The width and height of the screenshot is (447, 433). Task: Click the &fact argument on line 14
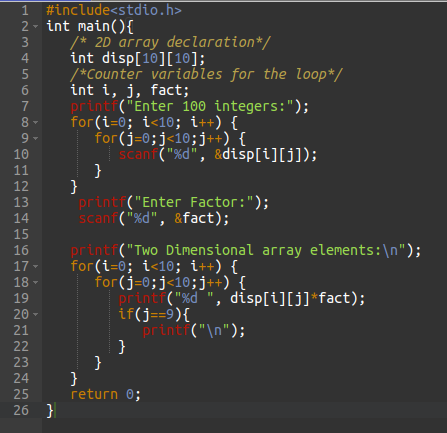point(194,219)
